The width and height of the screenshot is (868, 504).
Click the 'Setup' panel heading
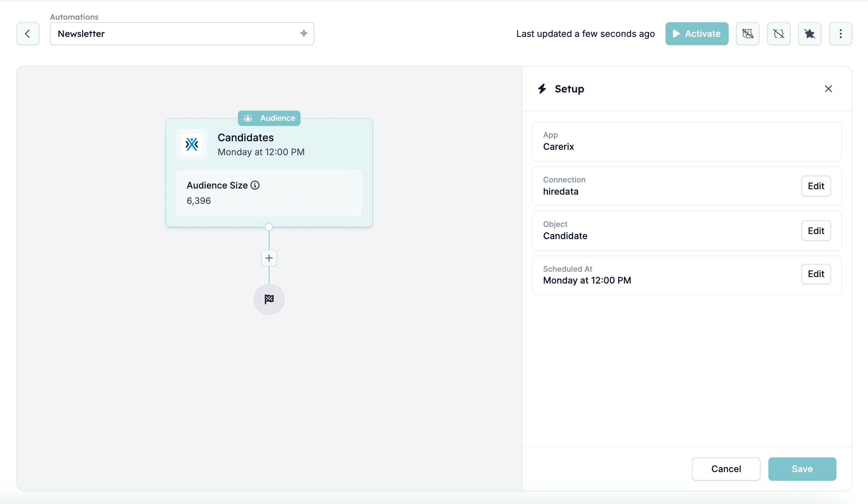click(x=569, y=89)
